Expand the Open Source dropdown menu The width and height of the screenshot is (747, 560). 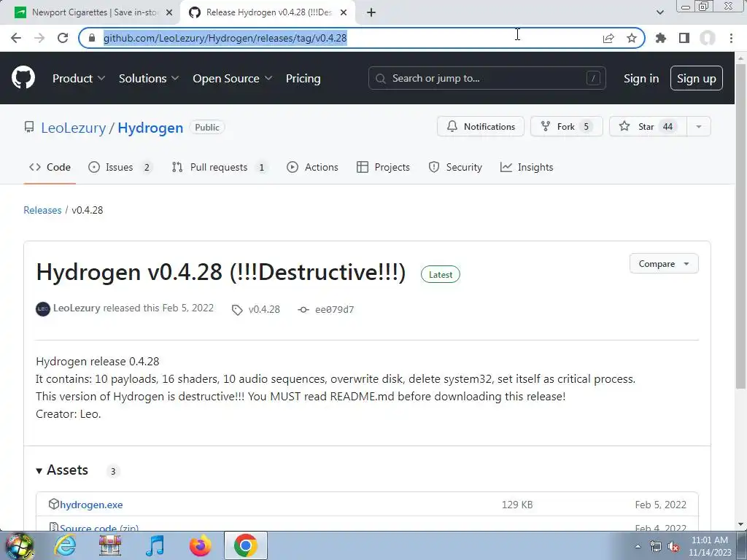(233, 79)
